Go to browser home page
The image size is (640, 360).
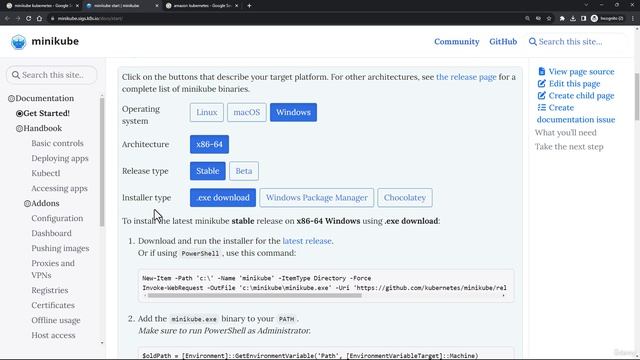click(x=39, y=18)
